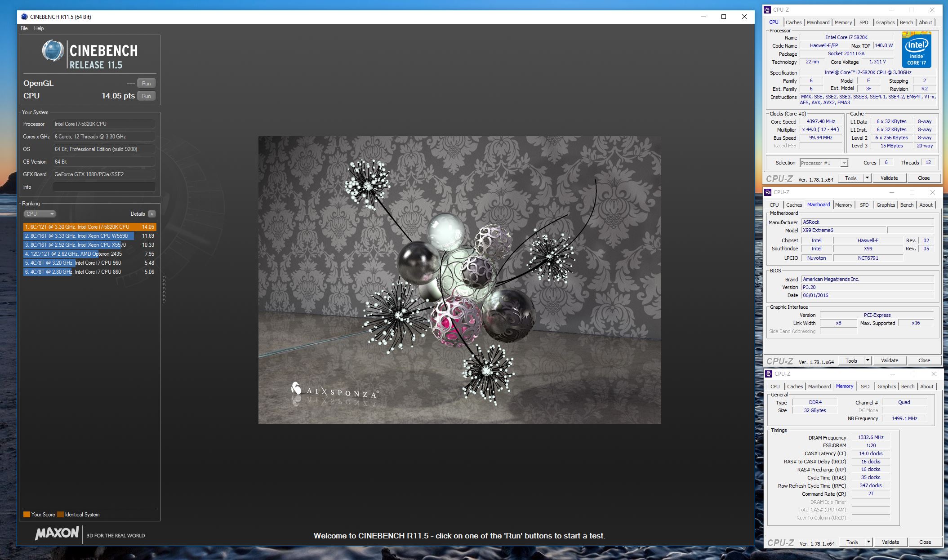Click the Intel Core i7 logo badge

point(917,49)
